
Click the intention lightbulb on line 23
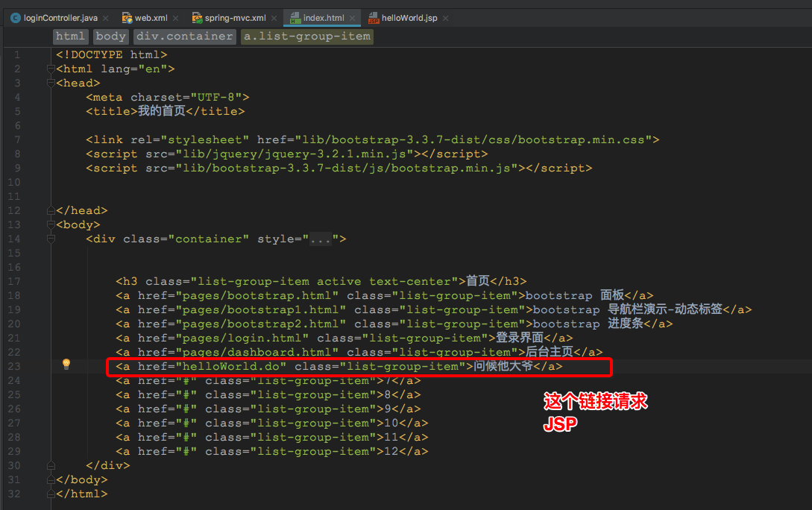coord(66,364)
